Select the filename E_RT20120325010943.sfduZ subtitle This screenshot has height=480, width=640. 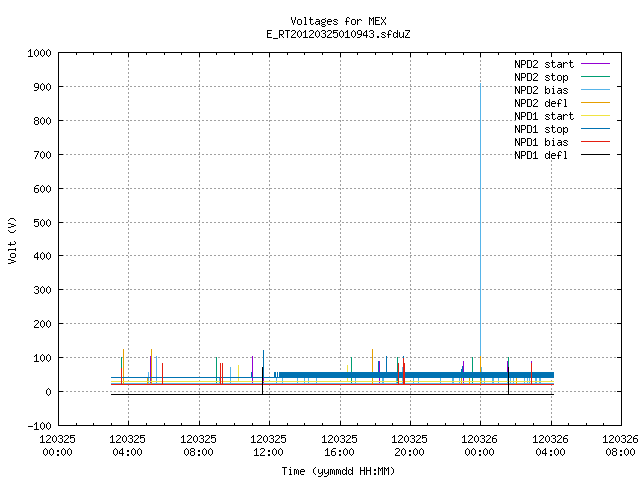pyautogui.click(x=338, y=34)
